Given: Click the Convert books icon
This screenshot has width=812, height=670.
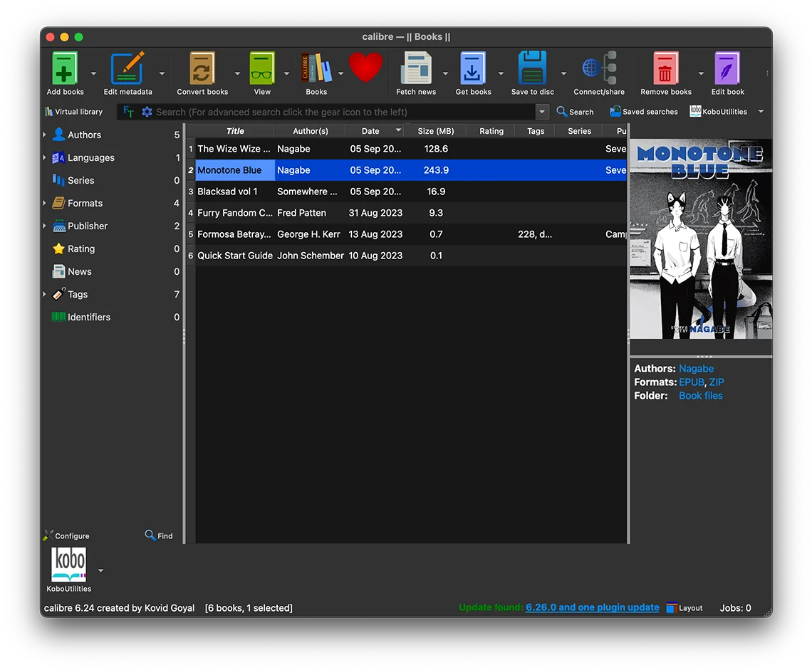Looking at the screenshot, I should [x=202, y=68].
